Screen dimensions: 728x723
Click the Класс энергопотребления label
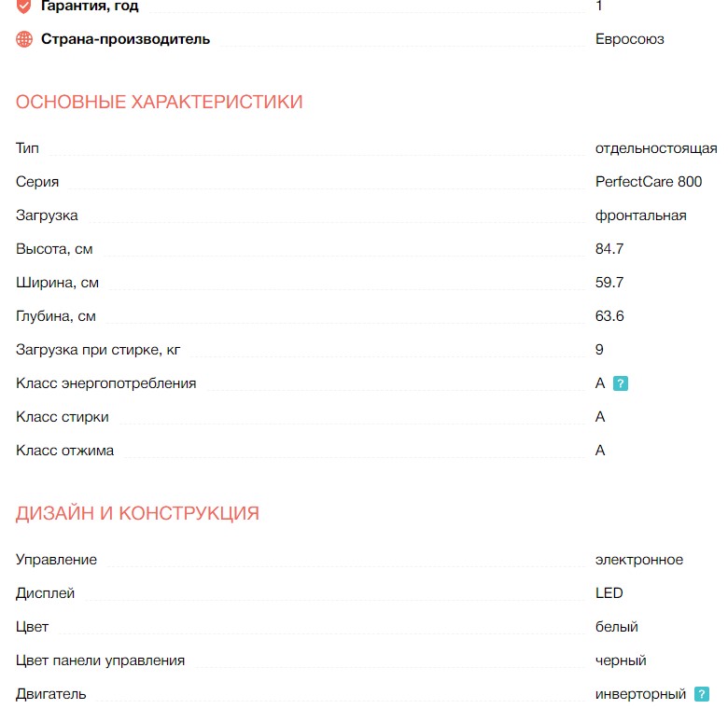point(106,383)
